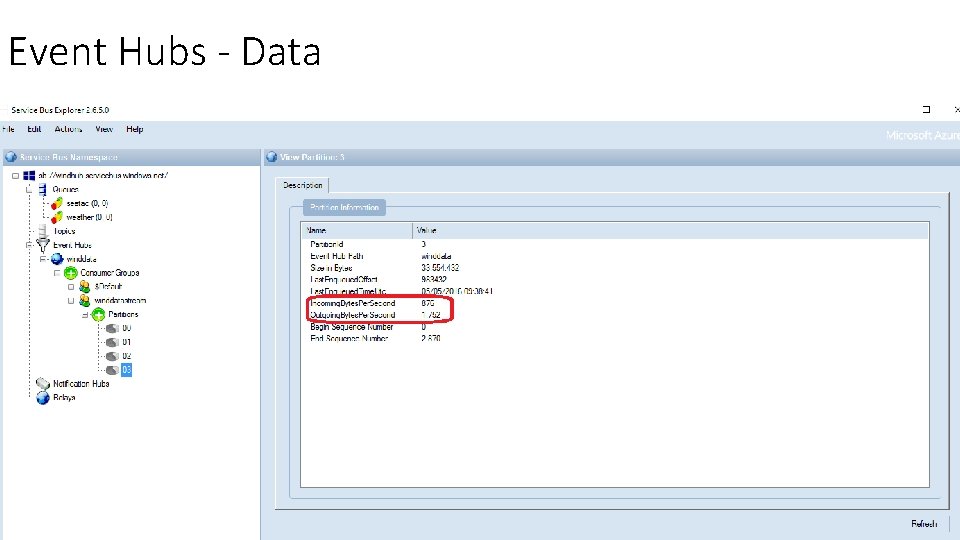Click the OutgoingBytesPerSecond row name
960x540 pixels.
pyautogui.click(x=353, y=315)
